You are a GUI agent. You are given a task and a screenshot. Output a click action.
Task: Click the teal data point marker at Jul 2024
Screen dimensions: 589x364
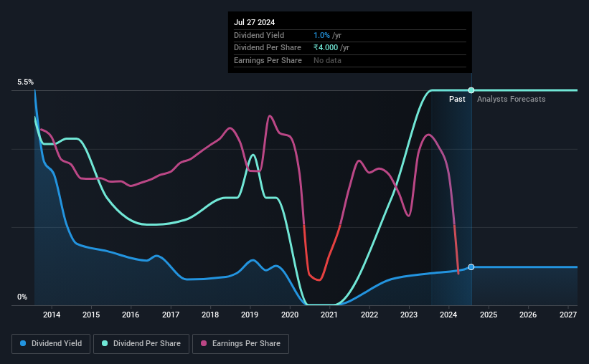tap(471, 90)
